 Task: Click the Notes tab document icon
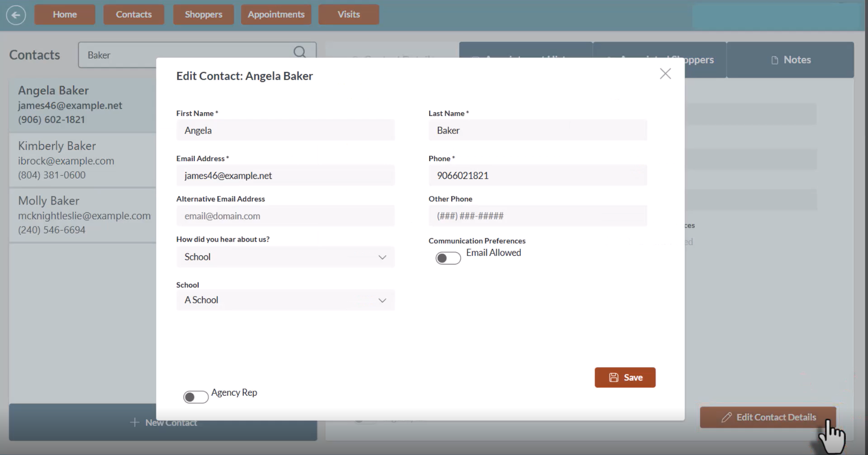coord(774,60)
